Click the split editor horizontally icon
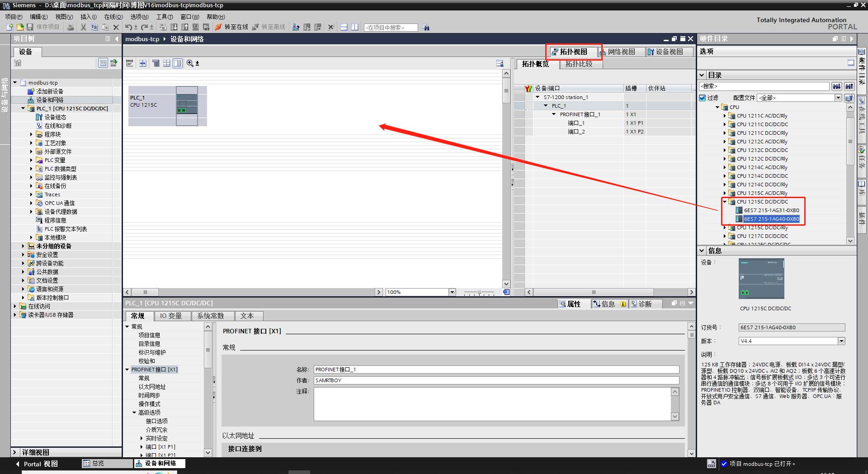Viewport: 868px width, 474px height. [x=344, y=27]
